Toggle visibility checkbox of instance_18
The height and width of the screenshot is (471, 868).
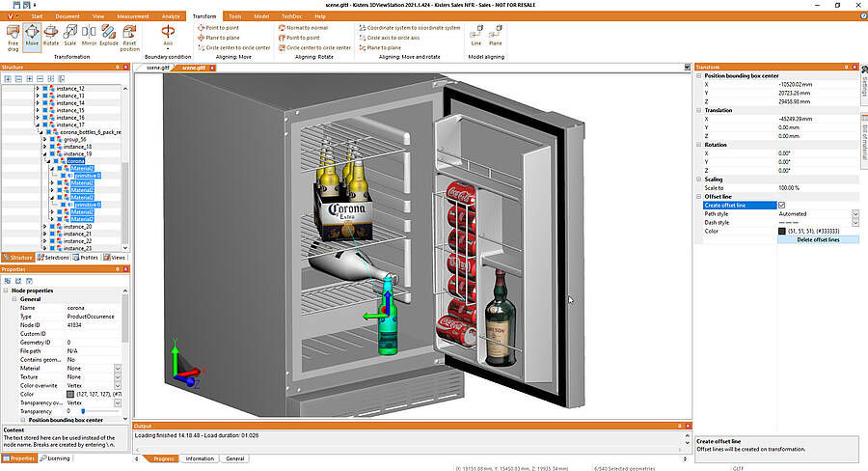(x=52, y=147)
